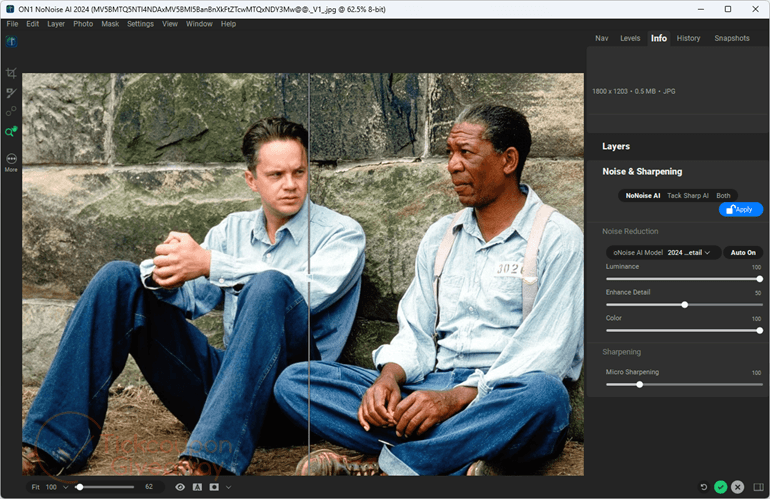The height and width of the screenshot is (499, 770).
Task: Open the Mask menu
Action: (110, 24)
